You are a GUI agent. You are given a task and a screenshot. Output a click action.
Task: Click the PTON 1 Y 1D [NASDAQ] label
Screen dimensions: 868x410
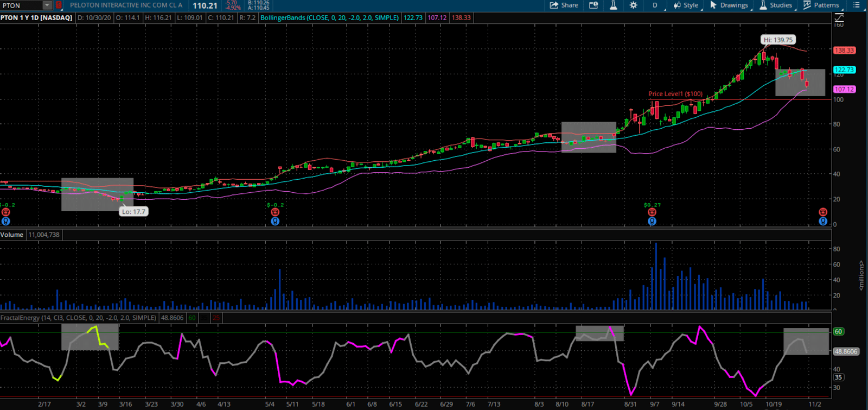point(36,18)
